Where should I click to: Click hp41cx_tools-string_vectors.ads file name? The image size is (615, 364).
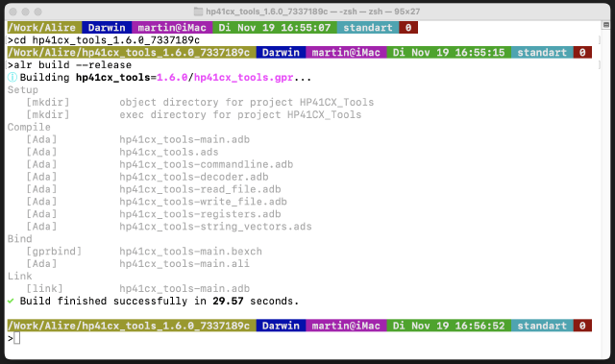click(x=215, y=227)
